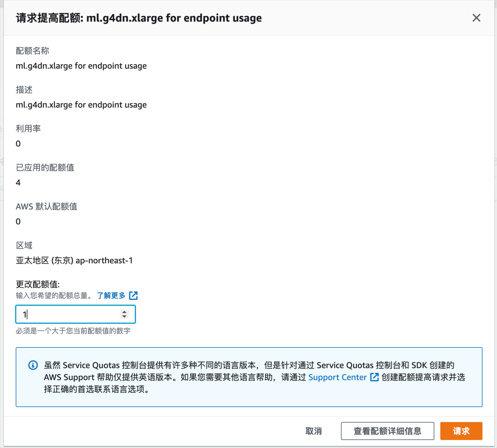Decrease quota value with down stepper arrow
This screenshot has height=448, width=497.
124,317
